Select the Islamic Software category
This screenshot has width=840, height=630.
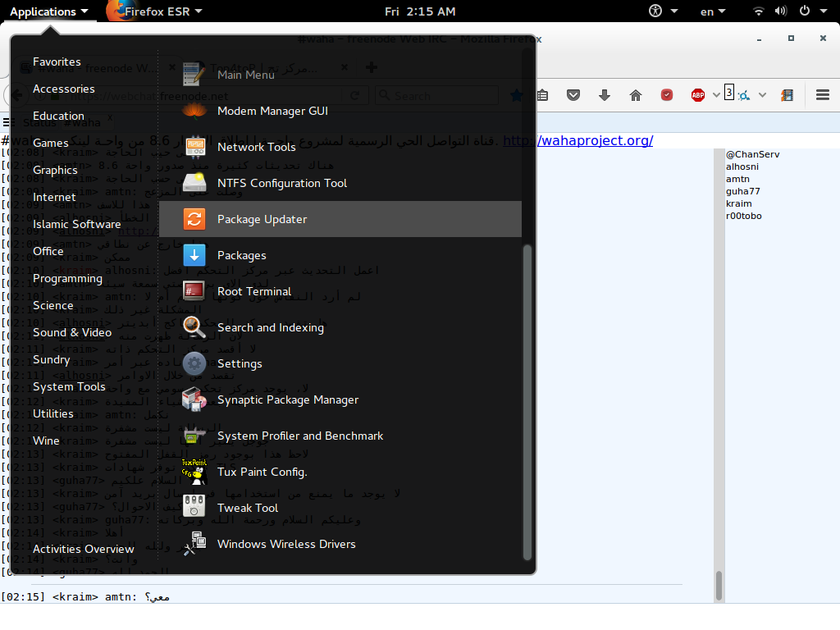click(76, 224)
